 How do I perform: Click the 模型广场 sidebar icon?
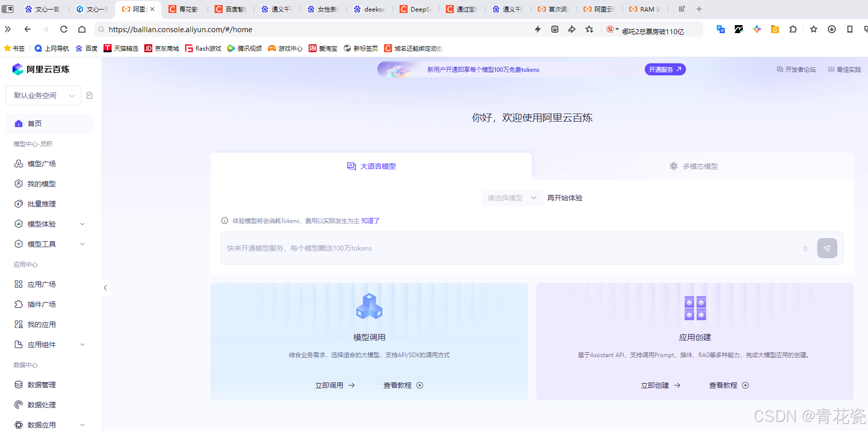19,164
